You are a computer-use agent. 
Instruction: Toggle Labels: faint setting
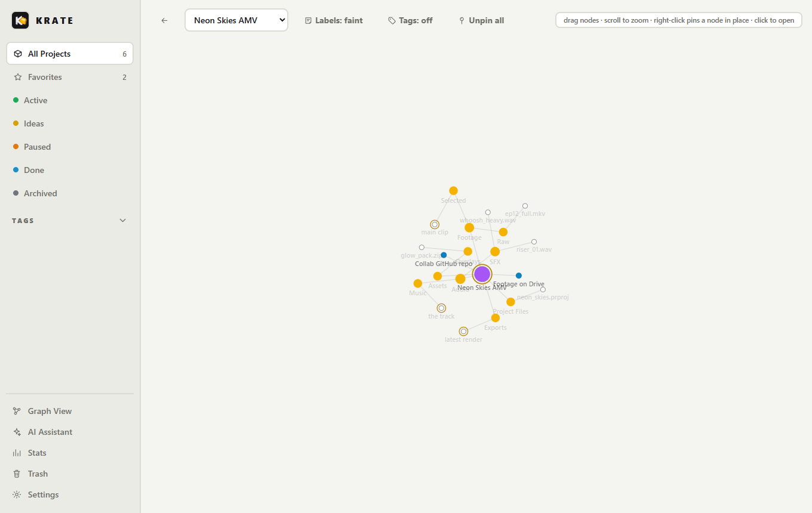334,20
